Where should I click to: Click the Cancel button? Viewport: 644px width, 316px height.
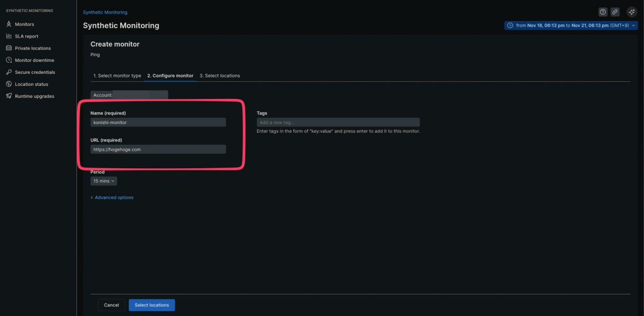[x=111, y=305]
